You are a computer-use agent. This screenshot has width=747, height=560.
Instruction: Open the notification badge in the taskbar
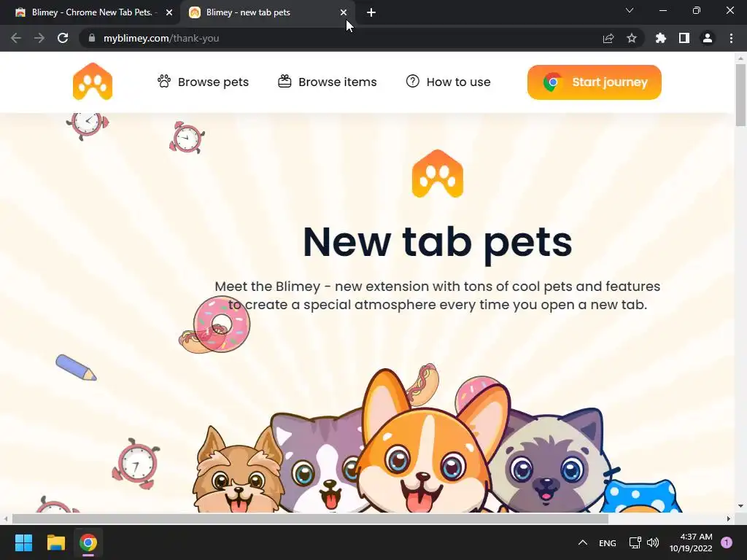[x=727, y=542]
